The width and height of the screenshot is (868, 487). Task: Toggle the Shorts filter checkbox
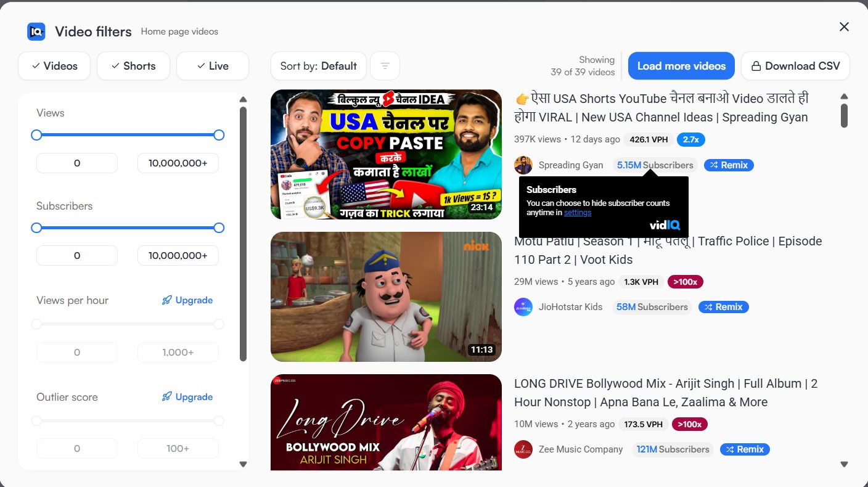coord(133,66)
